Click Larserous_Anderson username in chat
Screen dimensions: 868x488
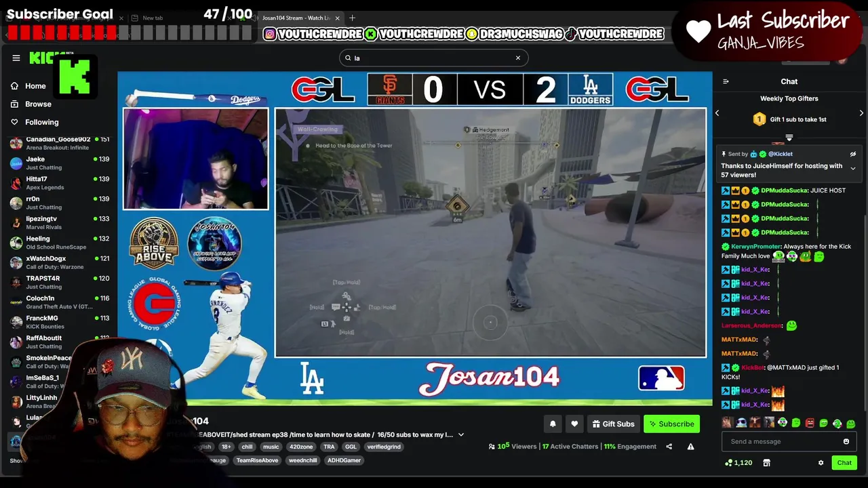(751, 326)
